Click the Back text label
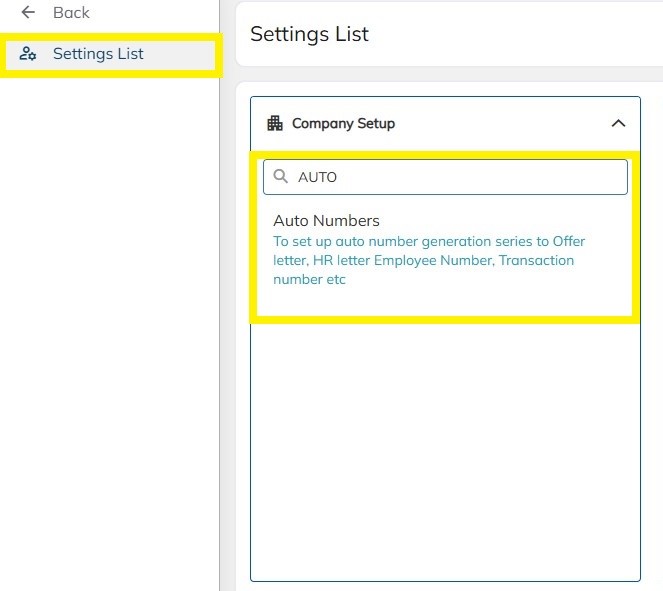This screenshot has width=663, height=591. click(71, 13)
